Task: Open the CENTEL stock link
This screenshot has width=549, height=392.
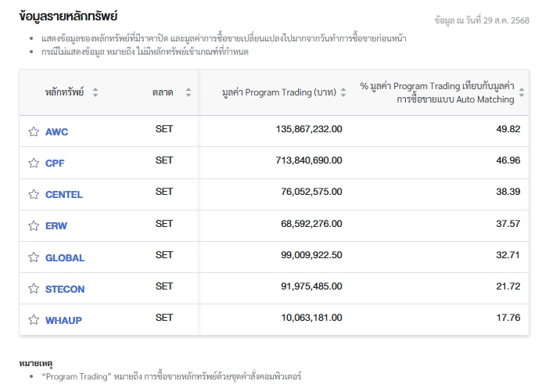Action: click(64, 194)
